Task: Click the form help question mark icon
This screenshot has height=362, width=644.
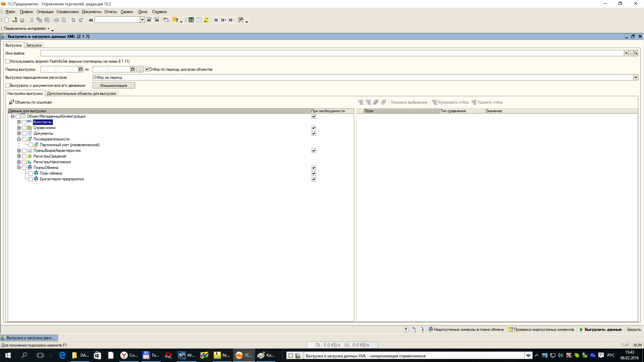Action: (406, 330)
